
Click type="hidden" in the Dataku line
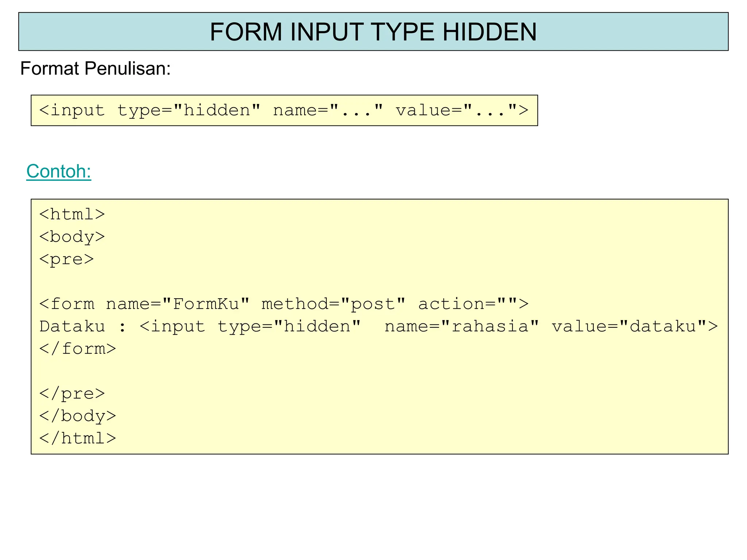tap(289, 326)
